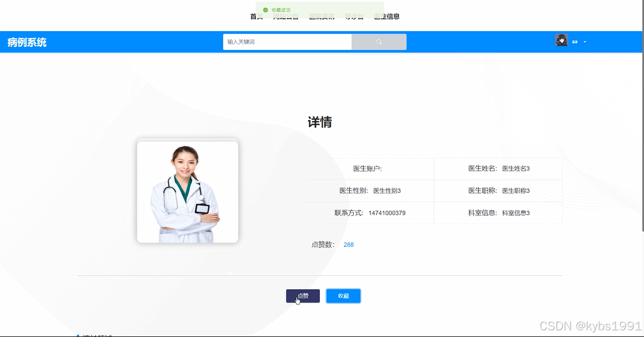644x337 pixels.
Task: Focus the keyword search input field
Action: coord(287,42)
